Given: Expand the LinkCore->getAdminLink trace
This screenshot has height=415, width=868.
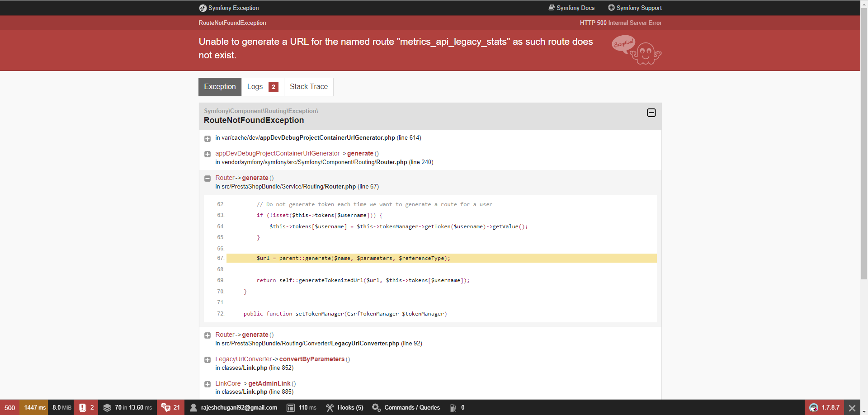Looking at the screenshot, I should tap(208, 384).
